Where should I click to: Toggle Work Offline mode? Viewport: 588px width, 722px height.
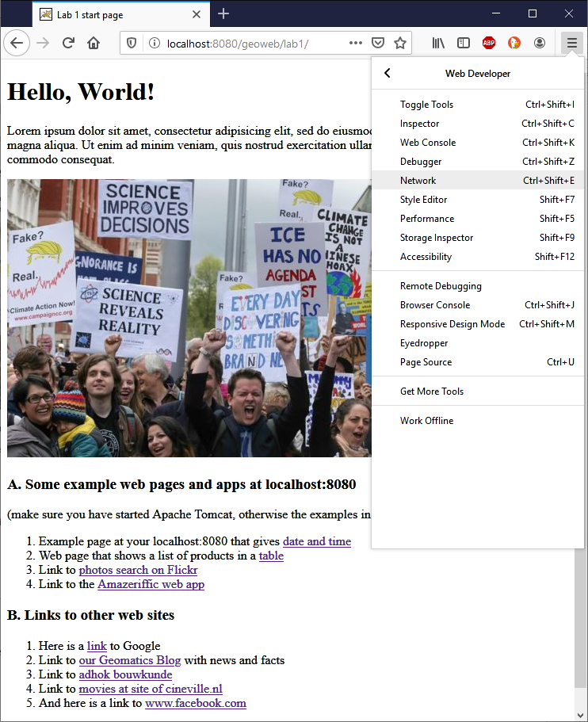(426, 421)
